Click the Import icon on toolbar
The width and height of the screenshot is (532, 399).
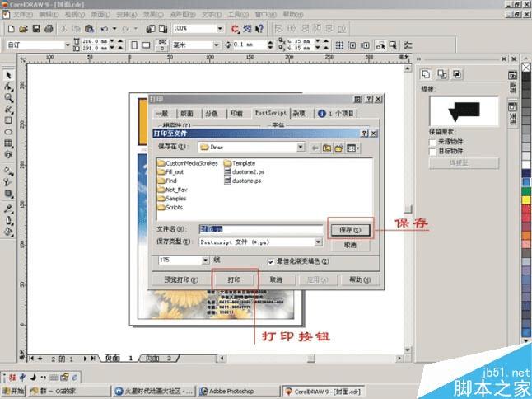point(151,29)
